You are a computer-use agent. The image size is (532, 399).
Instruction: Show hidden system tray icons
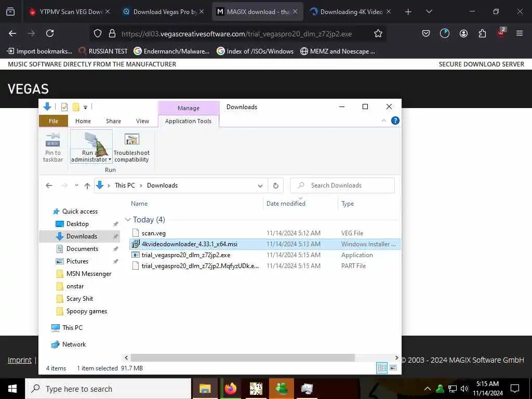coord(428,389)
